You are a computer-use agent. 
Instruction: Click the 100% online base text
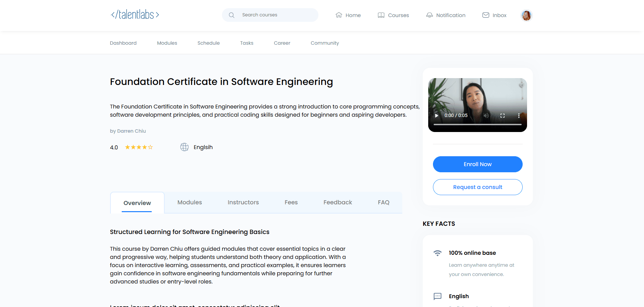[472, 253]
